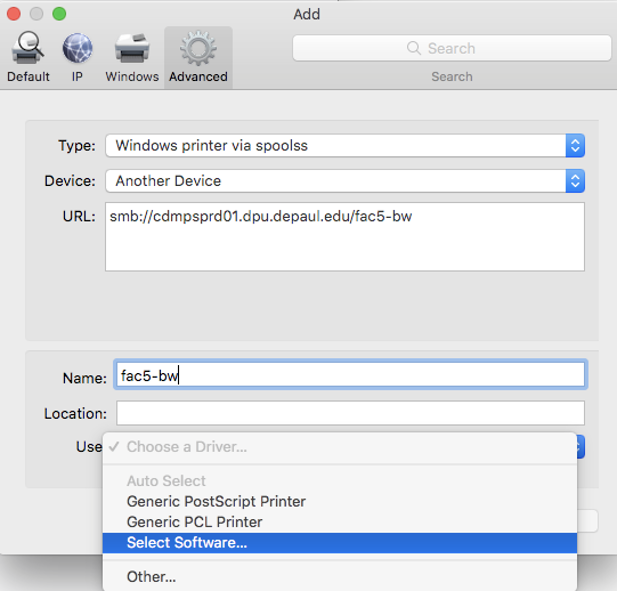Click the URL field with smb address
The width and height of the screenshot is (618, 592).
[345, 237]
